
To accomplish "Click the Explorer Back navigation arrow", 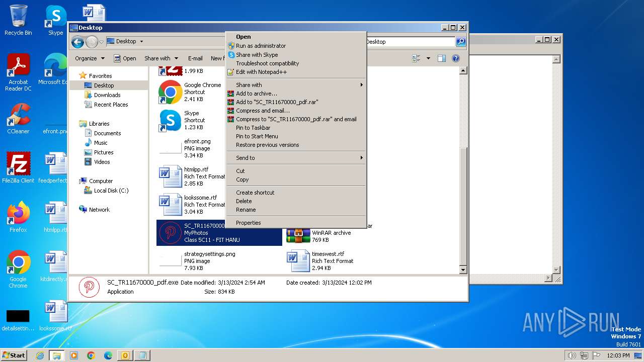I will 77,42.
